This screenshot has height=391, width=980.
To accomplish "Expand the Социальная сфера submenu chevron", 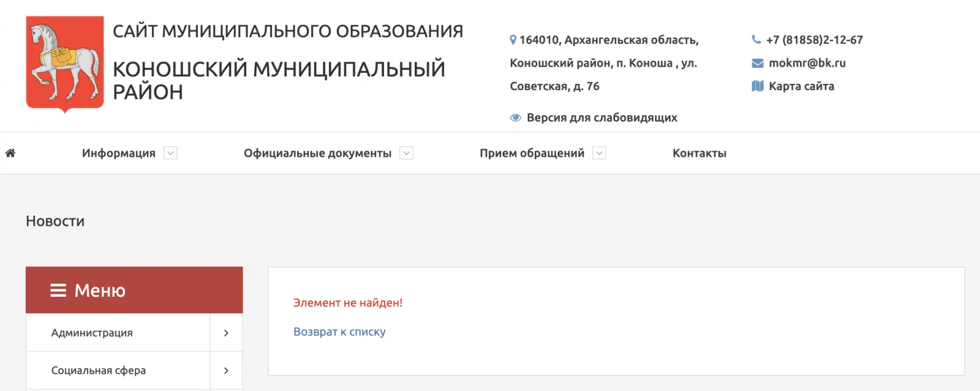I will [x=226, y=370].
